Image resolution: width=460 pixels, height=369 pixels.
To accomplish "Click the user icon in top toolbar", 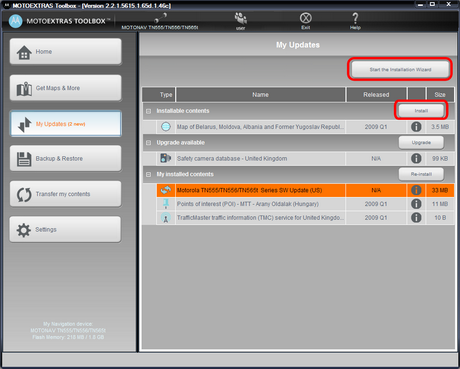I will [241, 18].
